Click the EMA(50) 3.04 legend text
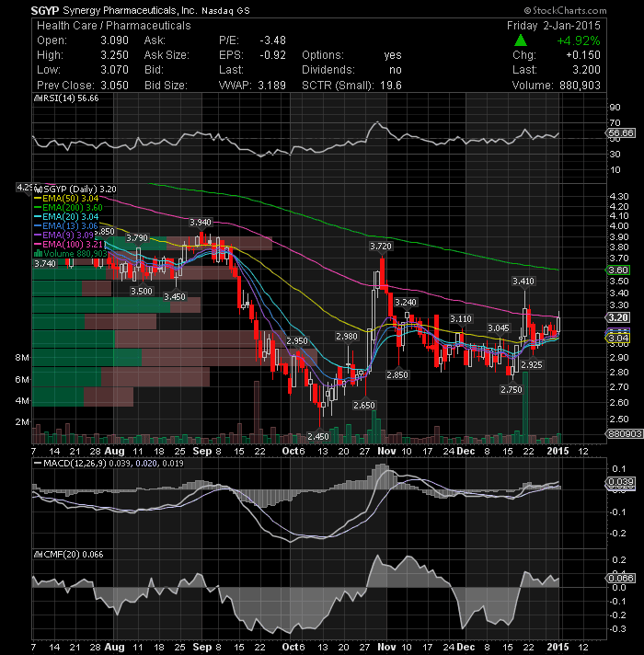This screenshot has width=644, height=655. pyautogui.click(x=70, y=199)
